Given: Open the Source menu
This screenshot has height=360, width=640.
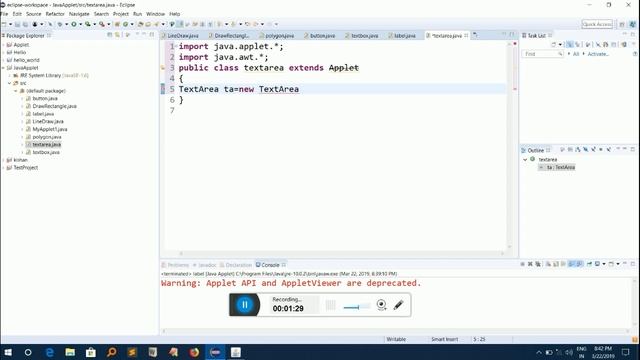Looking at the screenshot, I should pyautogui.click(x=33, y=14).
